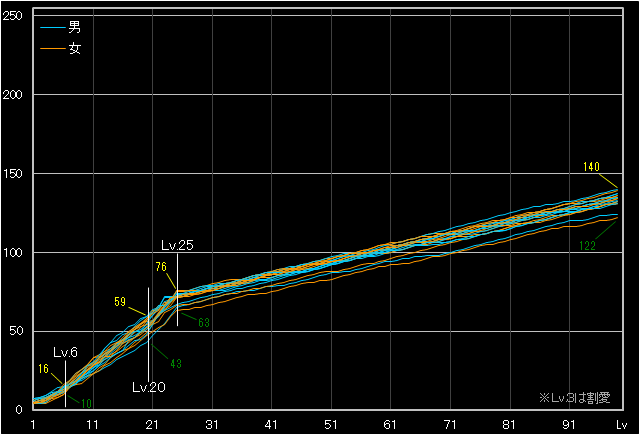Image resolution: width=640 pixels, height=435 pixels.
Task: Click the yellow value label 59
Action: [x=120, y=302]
